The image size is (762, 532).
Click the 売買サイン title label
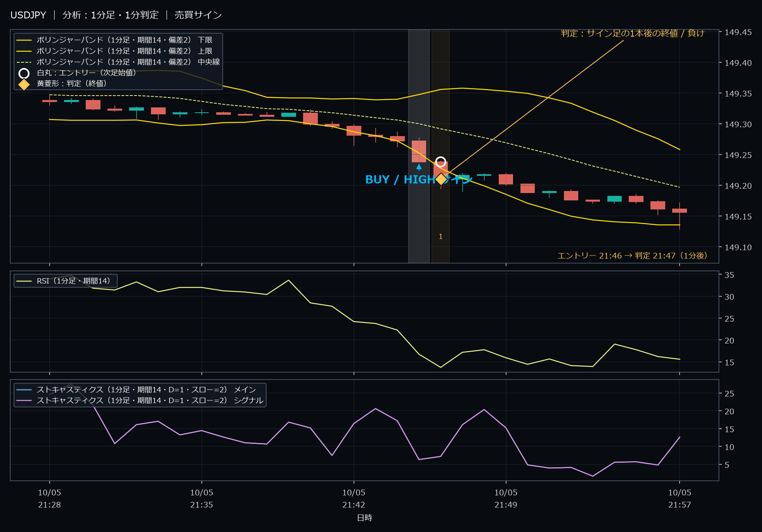click(x=198, y=15)
